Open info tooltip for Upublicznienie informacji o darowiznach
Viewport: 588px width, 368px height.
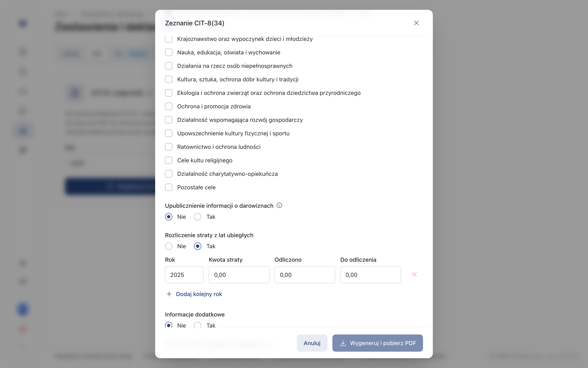point(279,205)
